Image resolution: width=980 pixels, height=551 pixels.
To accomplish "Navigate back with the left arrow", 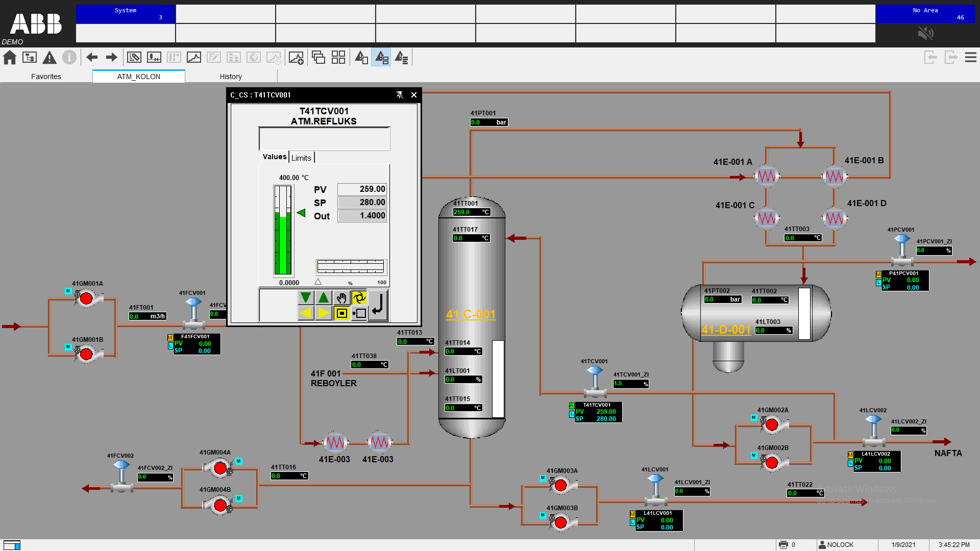I will (x=92, y=58).
